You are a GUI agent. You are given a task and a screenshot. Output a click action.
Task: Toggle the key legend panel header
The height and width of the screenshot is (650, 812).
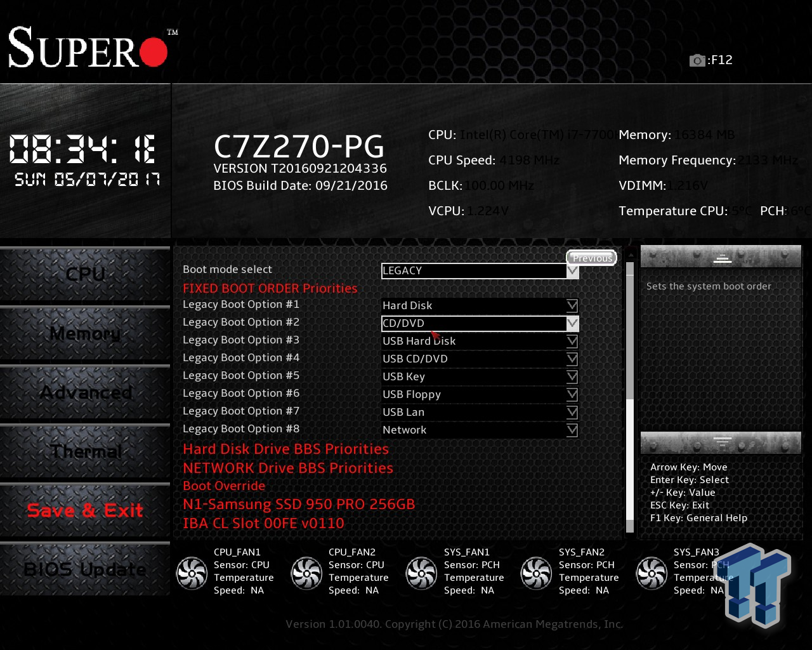[721, 442]
